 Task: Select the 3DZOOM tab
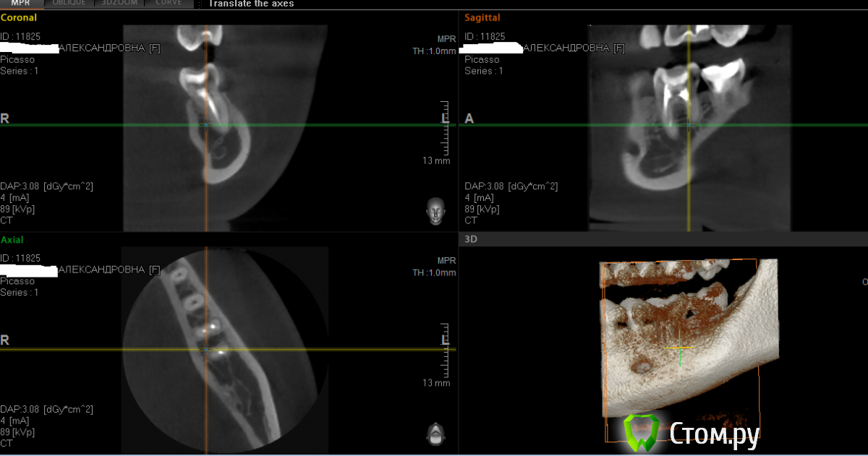point(119,4)
